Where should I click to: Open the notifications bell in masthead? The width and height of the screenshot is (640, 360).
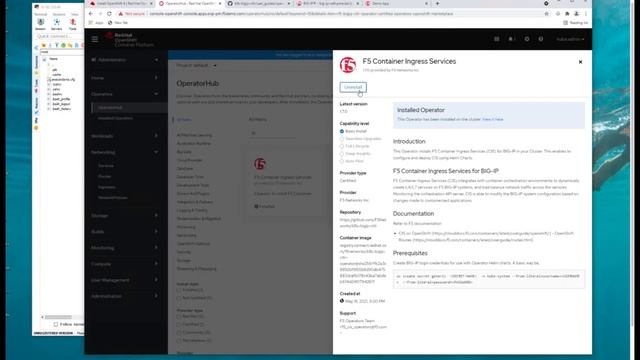point(511,39)
